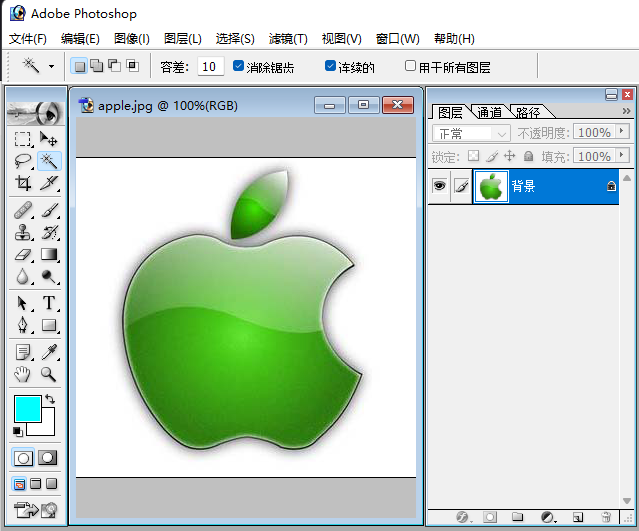639x531 pixels.
Task: Choose add to selection mode
Action: (97, 66)
